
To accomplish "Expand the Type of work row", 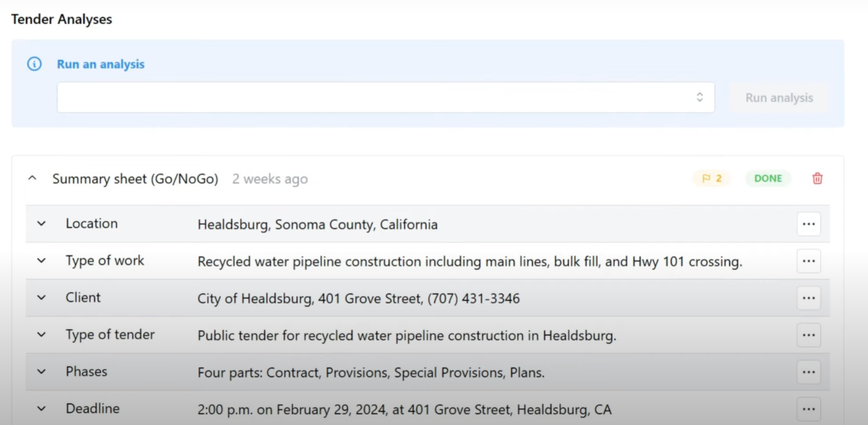I will [41, 261].
